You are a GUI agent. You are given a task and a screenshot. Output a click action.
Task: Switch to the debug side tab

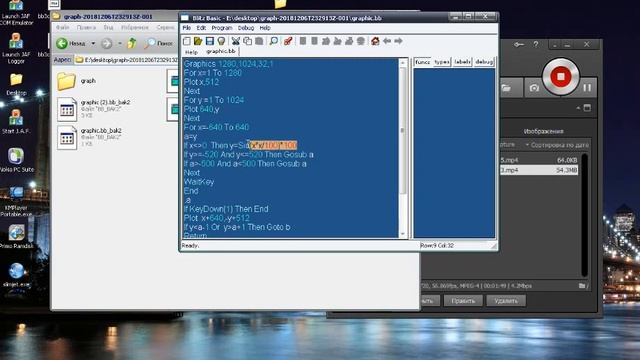pyautogui.click(x=484, y=62)
